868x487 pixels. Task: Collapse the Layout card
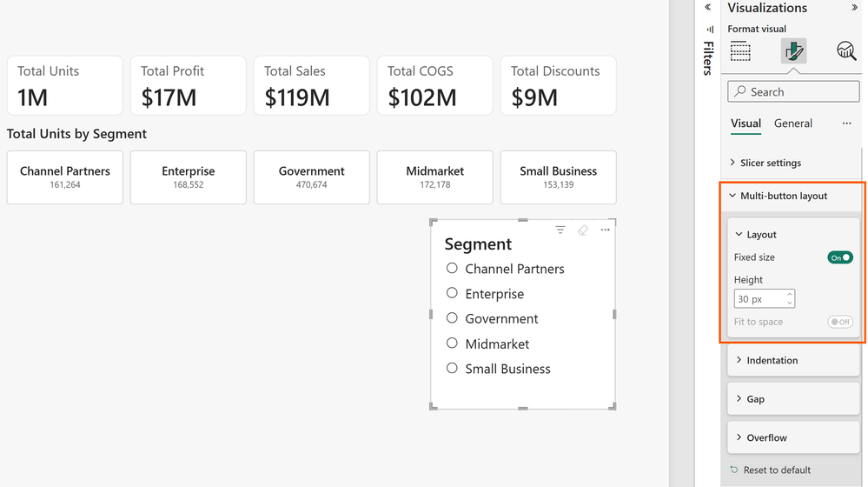(793, 235)
